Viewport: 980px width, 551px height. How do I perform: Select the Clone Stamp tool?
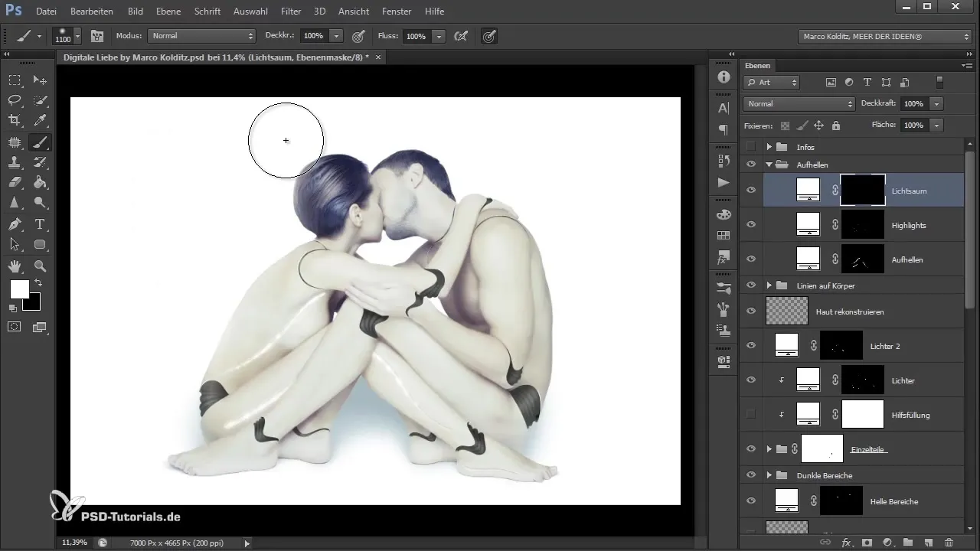[x=15, y=162]
